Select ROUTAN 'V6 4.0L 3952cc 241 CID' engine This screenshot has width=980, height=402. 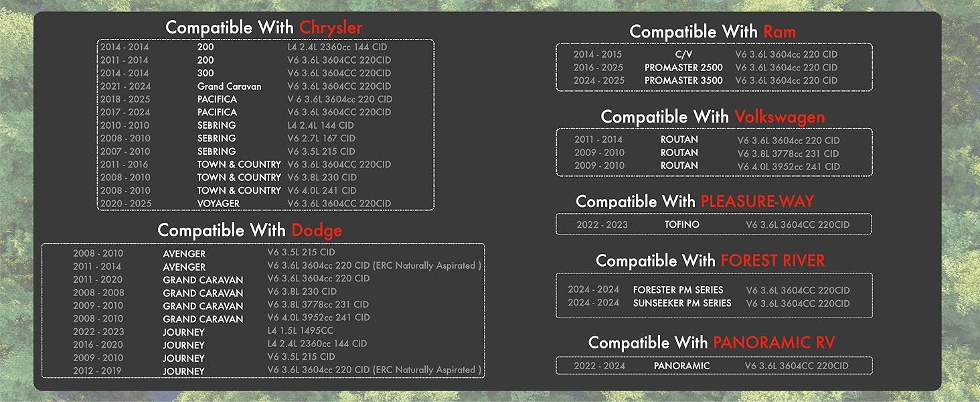(789, 167)
